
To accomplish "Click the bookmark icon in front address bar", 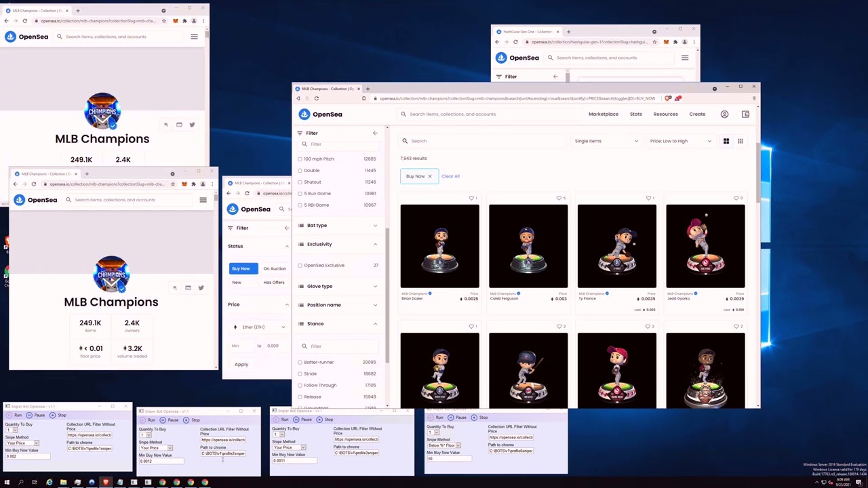I will 363,98.
